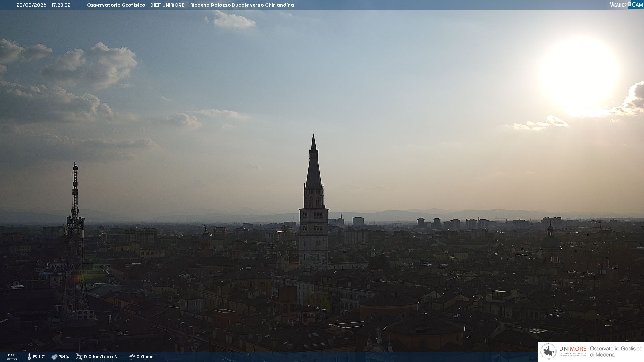The width and height of the screenshot is (644, 362).
Task: Click the 0.0 mm rainfall reading
Action: pyautogui.click(x=145, y=357)
